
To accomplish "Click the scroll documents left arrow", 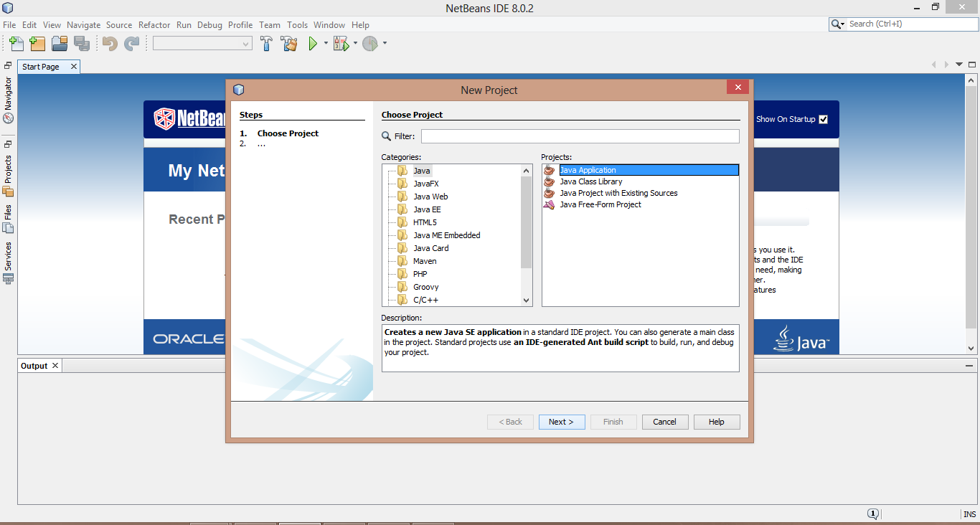I will [934, 65].
